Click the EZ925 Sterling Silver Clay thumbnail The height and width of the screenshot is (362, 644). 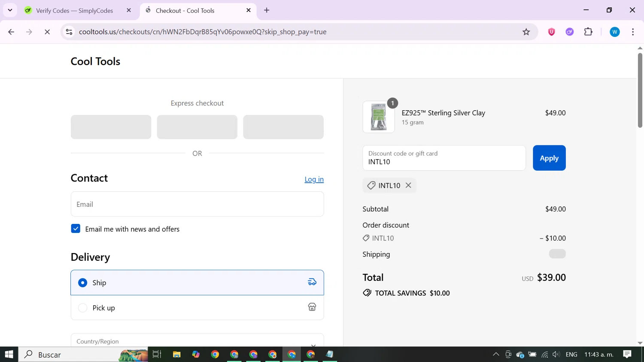378,117
